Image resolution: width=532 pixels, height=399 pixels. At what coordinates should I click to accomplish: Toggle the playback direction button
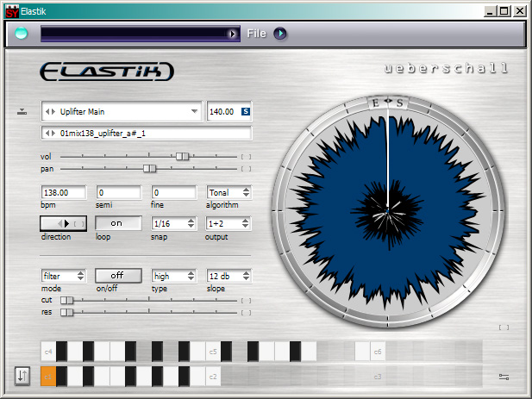(x=64, y=223)
